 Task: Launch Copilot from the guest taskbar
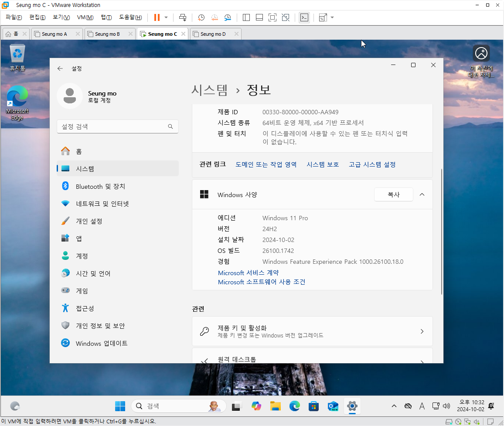(x=256, y=406)
